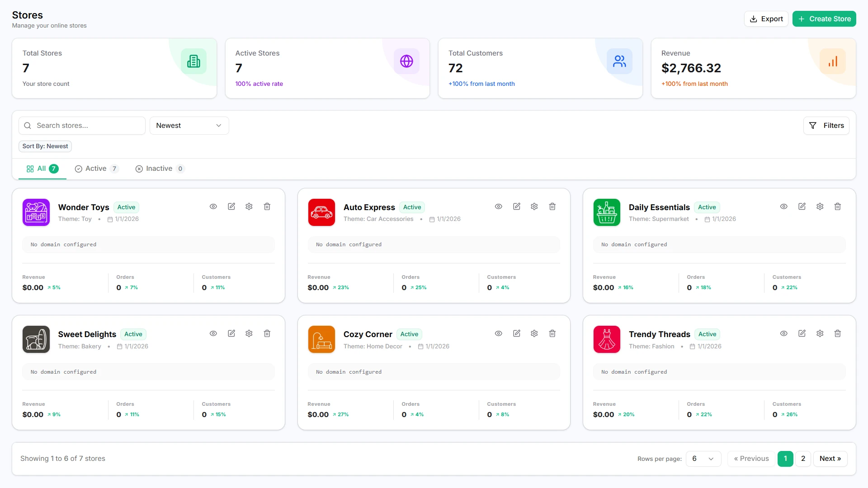868x488 pixels.
Task: Click the Daily Essentials store name
Action: tap(659, 207)
